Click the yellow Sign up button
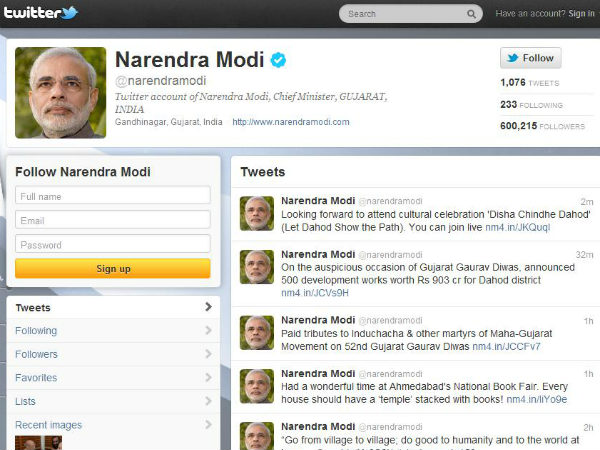 coord(113,268)
